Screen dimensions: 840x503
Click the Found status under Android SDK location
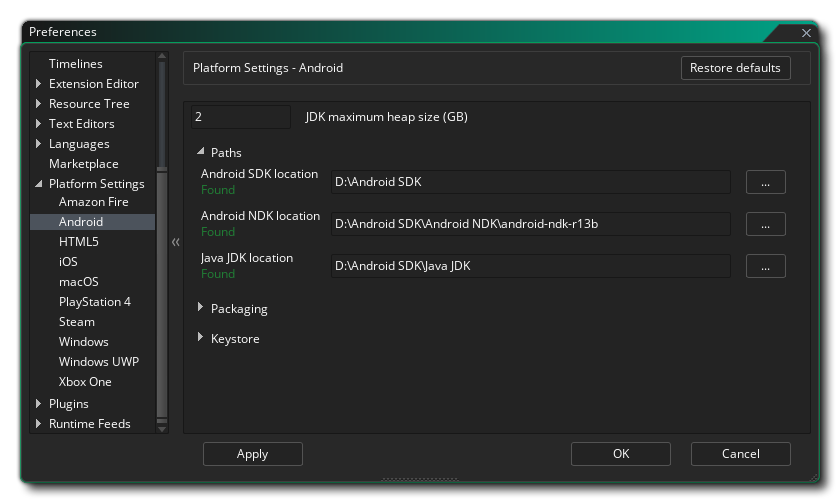[218, 190]
